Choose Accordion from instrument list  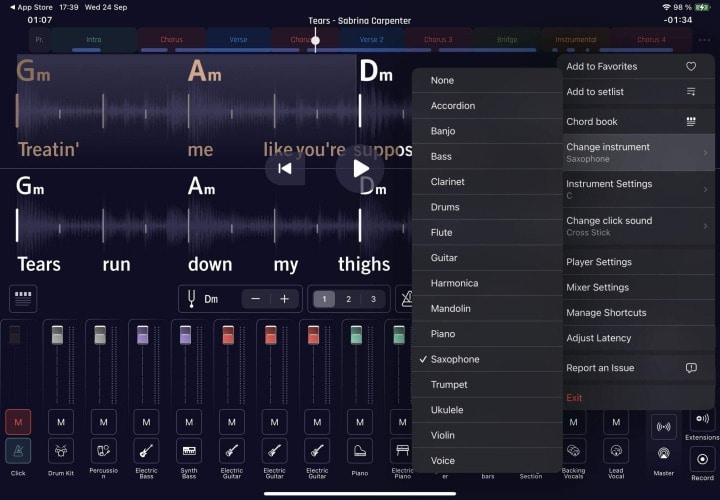tap(487, 106)
